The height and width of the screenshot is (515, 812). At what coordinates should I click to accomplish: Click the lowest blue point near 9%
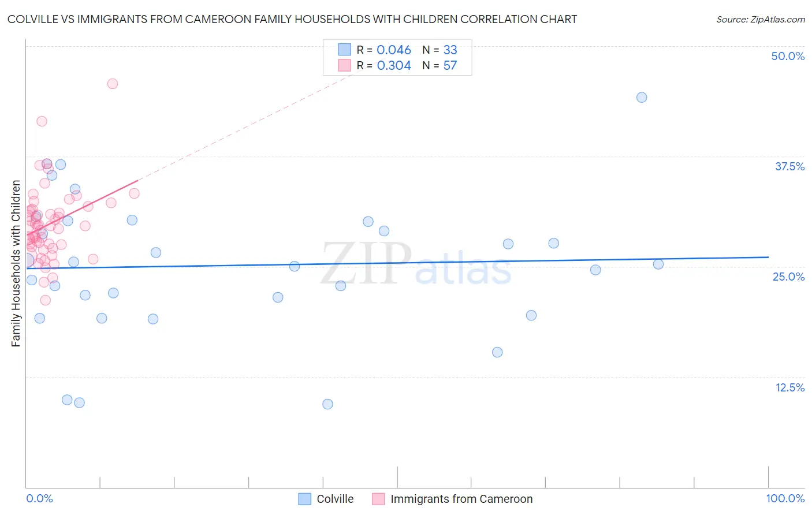[327, 404]
